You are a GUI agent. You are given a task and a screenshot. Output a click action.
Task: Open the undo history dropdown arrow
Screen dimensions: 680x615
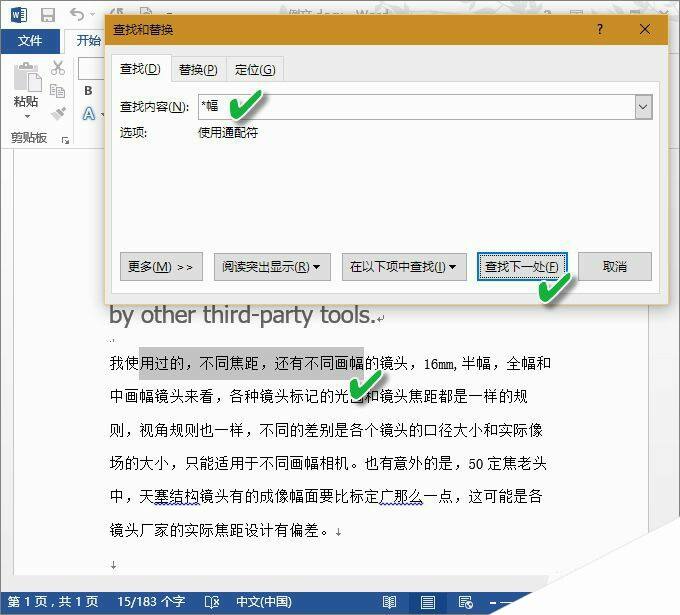(x=92, y=15)
